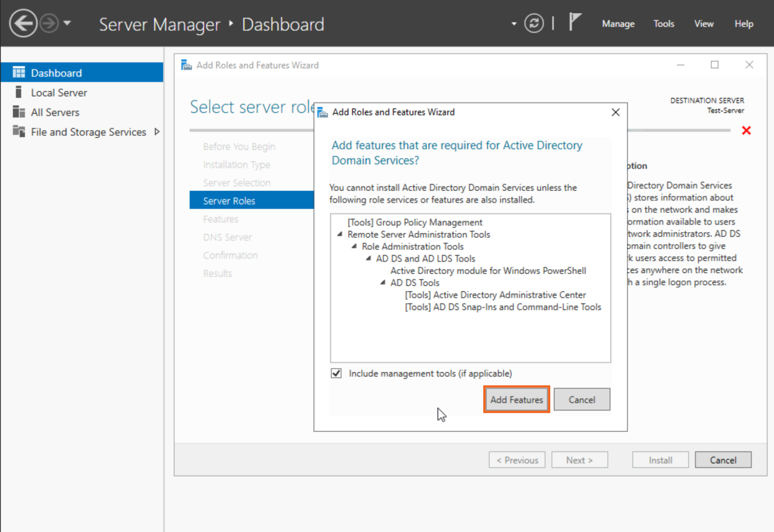
Task: Click the refresh icon in the title bar
Action: tap(534, 23)
